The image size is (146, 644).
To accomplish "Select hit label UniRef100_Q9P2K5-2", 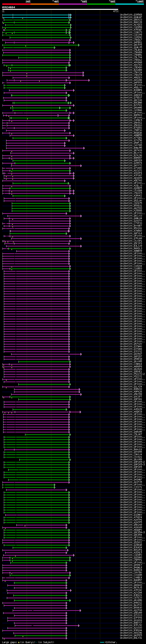I will pos(133,462).
